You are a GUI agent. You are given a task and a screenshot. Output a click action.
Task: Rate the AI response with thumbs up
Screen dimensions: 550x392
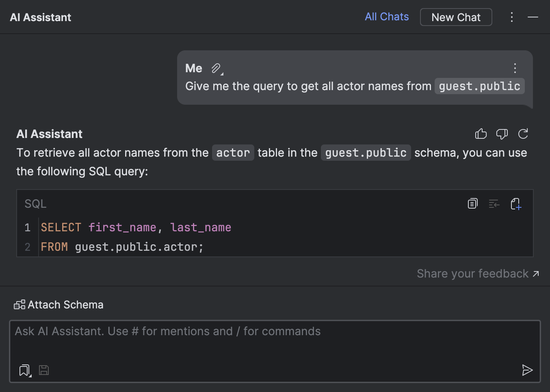tap(481, 134)
